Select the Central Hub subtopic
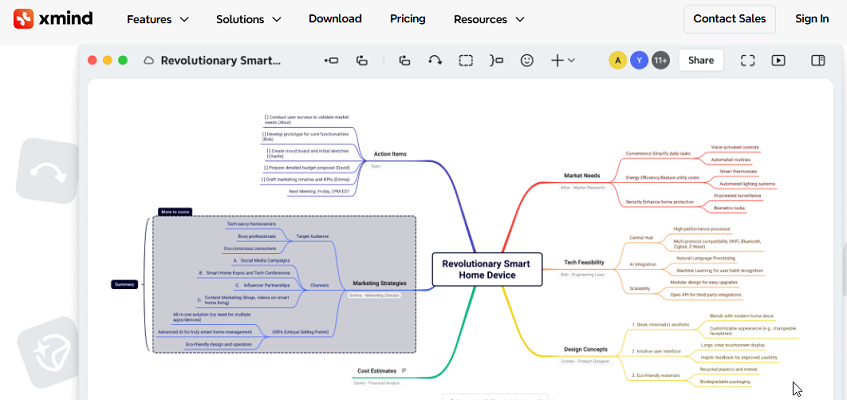The width and height of the screenshot is (847, 400). pyautogui.click(x=641, y=238)
